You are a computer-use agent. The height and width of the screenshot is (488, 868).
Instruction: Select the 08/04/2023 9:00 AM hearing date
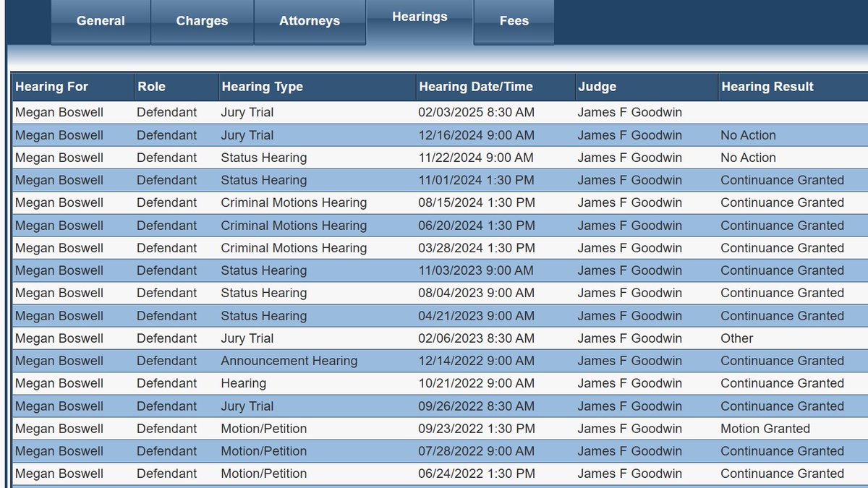coord(476,293)
